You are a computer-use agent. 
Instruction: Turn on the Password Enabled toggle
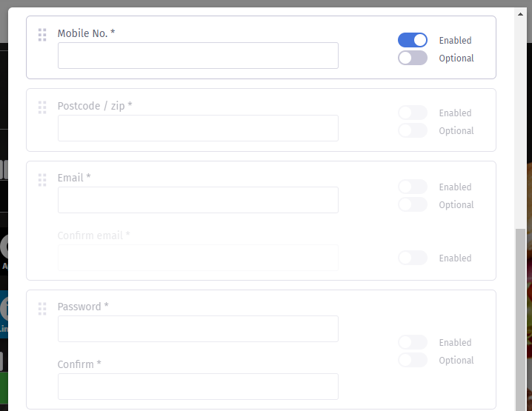pos(413,342)
